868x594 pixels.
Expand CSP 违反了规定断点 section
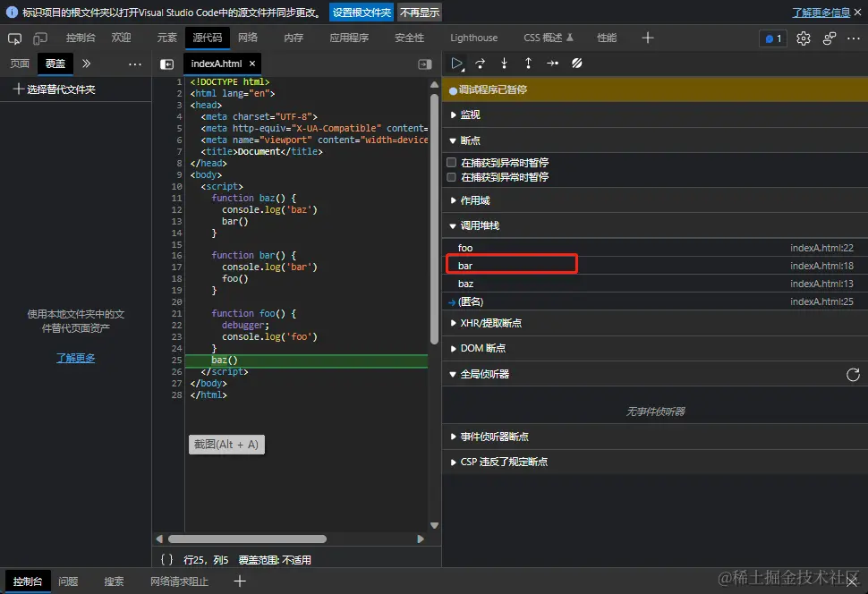655,462
